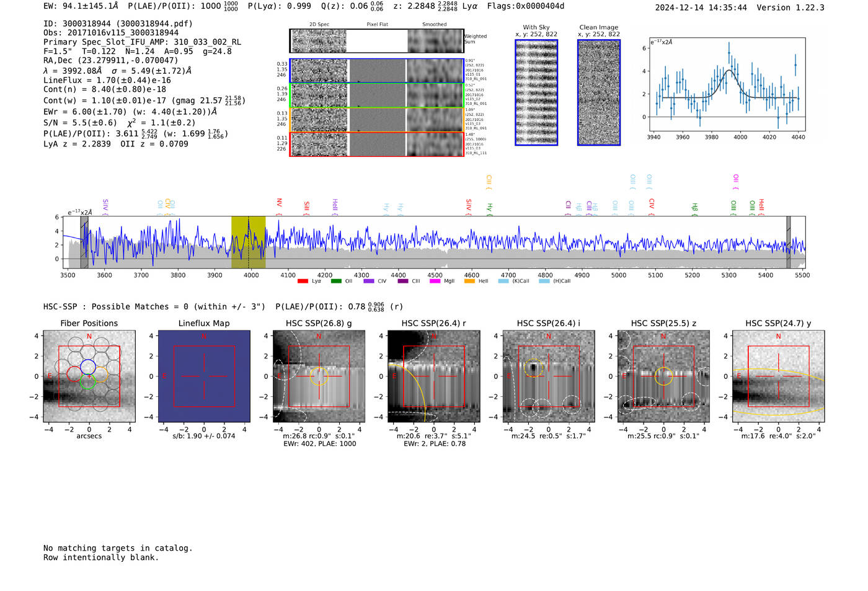Click the orange fiber circle in Fiber Positions
Screen dimensions: 868x591
101,374
